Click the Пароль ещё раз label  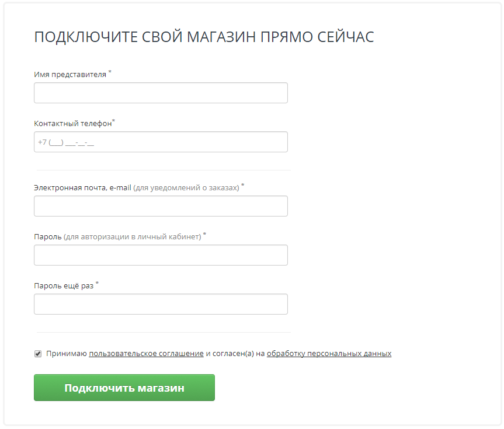pos(64,285)
